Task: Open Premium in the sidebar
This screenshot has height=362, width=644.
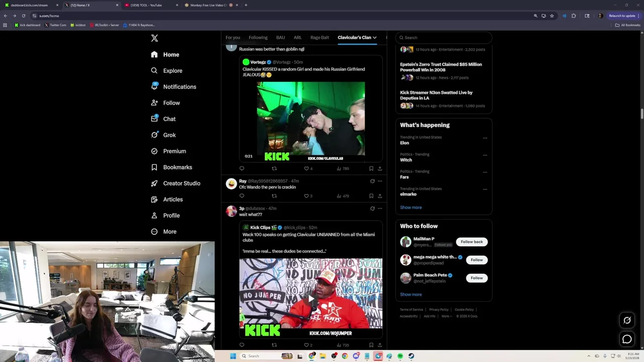Action: tap(168, 151)
